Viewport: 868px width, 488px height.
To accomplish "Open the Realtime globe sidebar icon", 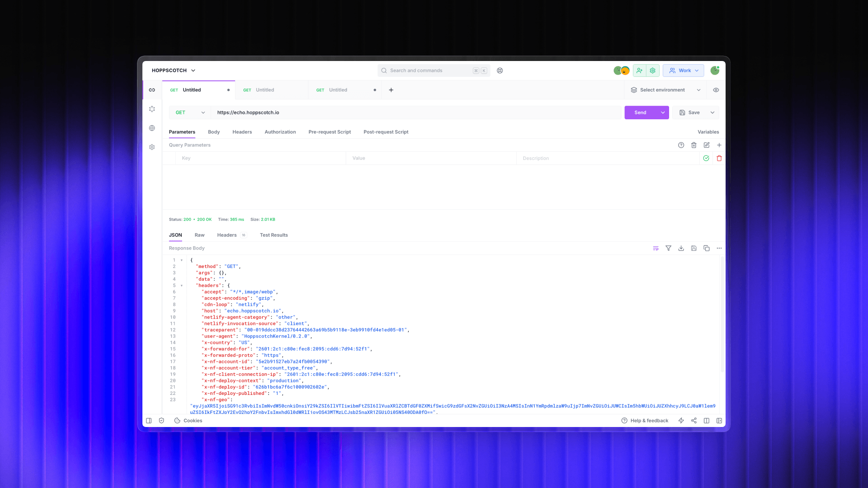I will [x=152, y=128].
